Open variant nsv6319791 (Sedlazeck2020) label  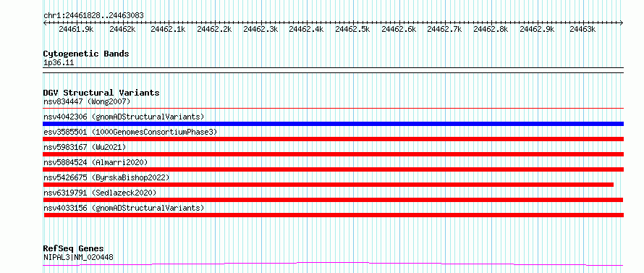pos(100,193)
